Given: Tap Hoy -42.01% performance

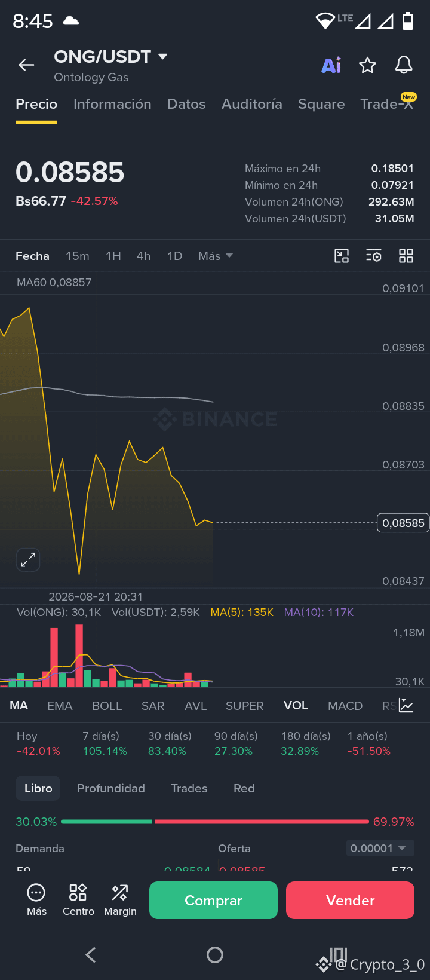Looking at the screenshot, I should coord(38,743).
